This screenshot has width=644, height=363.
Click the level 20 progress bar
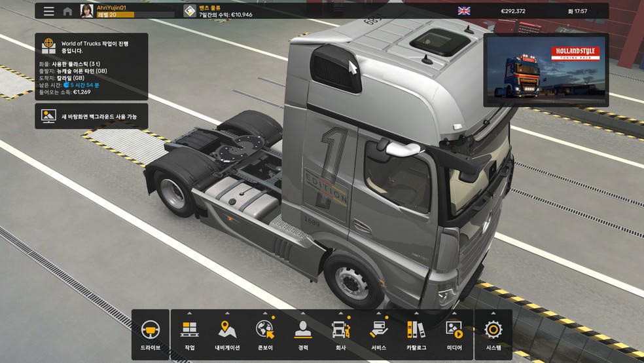click(135, 15)
